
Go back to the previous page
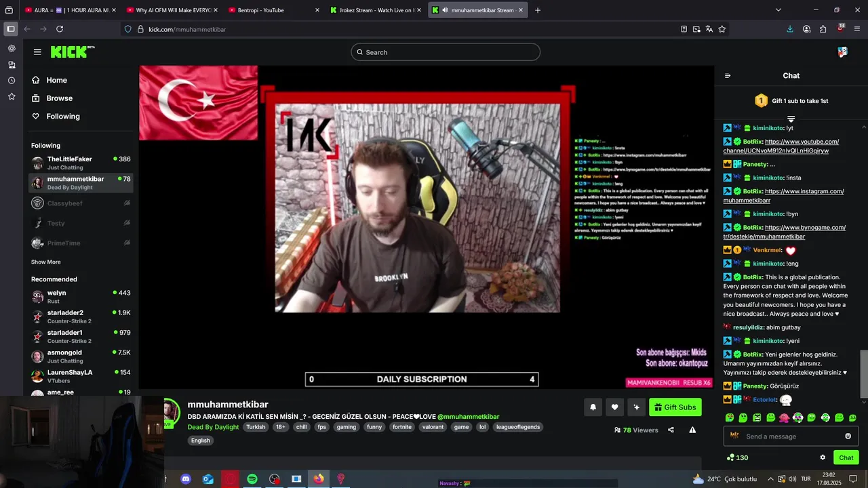coord(27,29)
